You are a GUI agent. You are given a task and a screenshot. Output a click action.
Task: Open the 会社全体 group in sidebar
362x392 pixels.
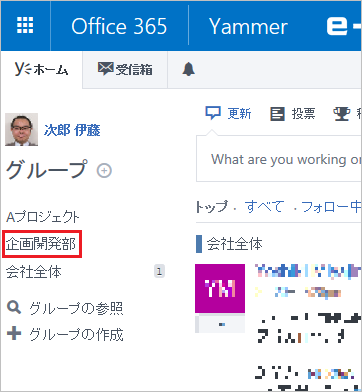tap(34, 272)
